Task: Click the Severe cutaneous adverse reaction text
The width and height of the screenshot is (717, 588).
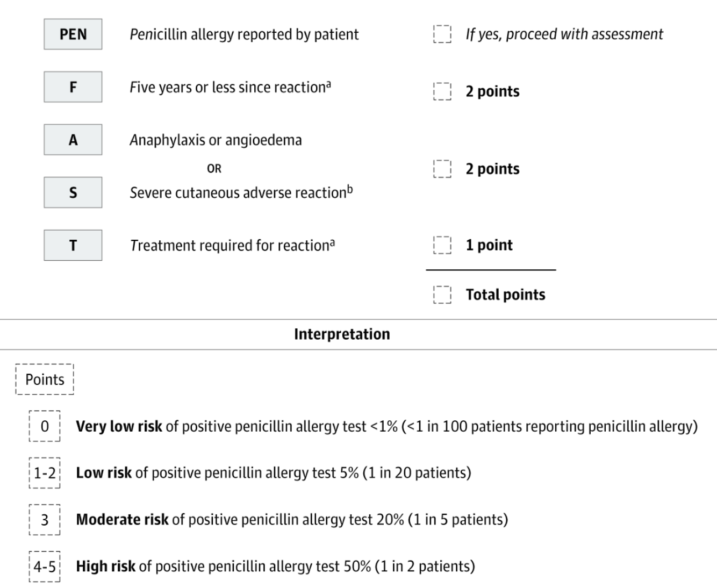Action: click(x=241, y=192)
